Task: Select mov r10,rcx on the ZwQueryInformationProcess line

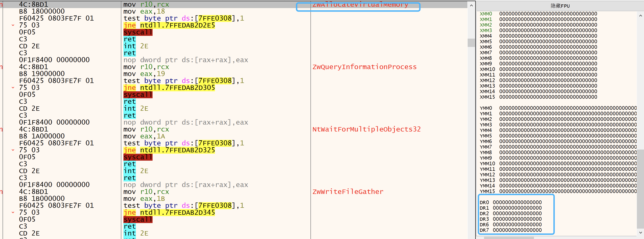Action: coord(146,67)
